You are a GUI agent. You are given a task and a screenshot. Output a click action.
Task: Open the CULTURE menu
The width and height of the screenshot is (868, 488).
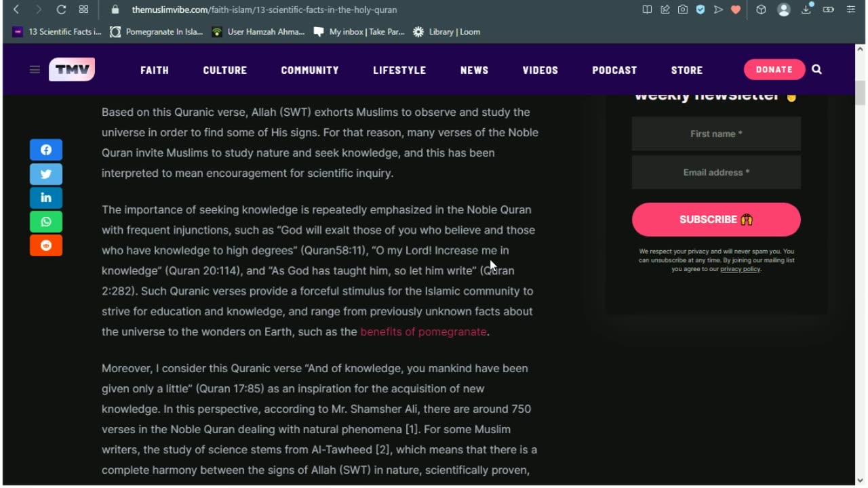(225, 70)
